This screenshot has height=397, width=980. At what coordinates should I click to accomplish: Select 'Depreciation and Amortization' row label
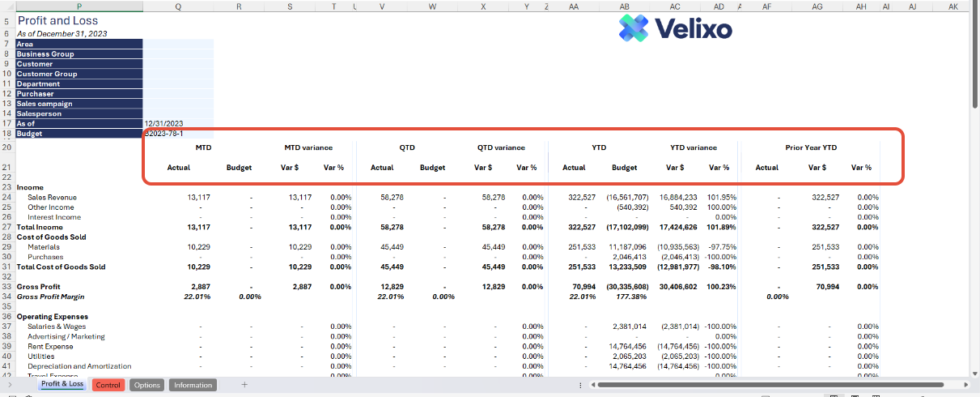pos(79,366)
